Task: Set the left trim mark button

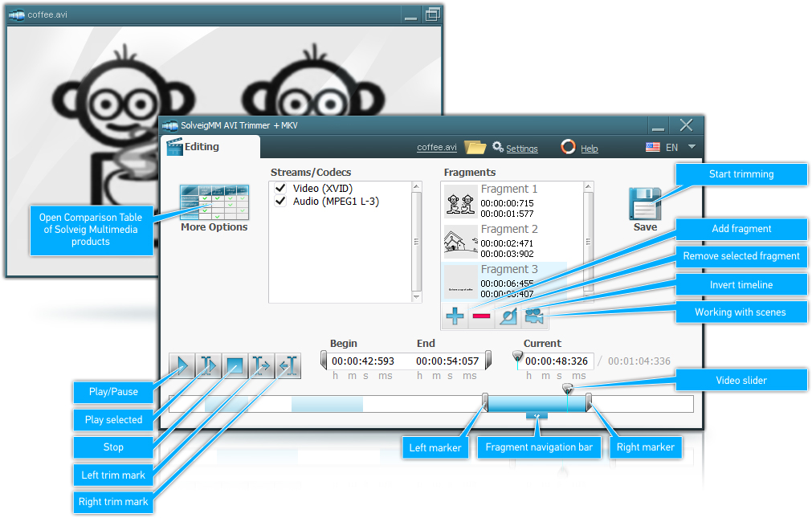Action: pos(262,365)
